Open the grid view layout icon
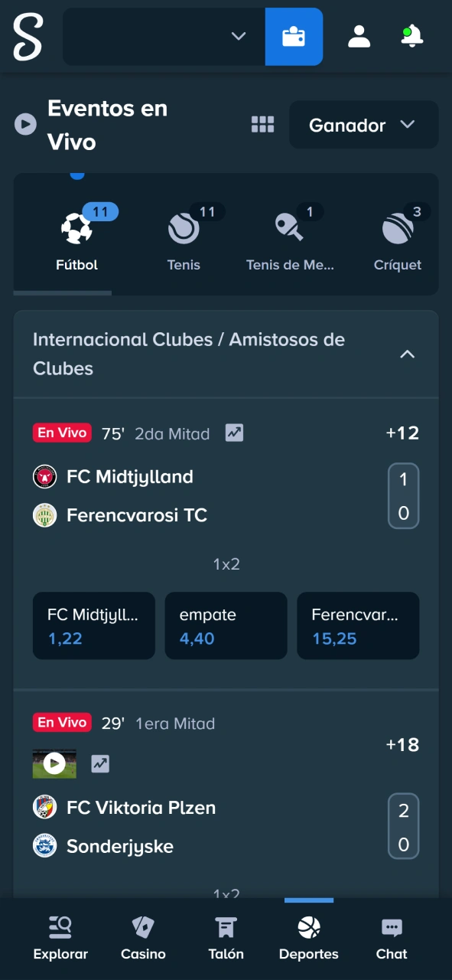This screenshot has height=980, width=452. coord(262,124)
